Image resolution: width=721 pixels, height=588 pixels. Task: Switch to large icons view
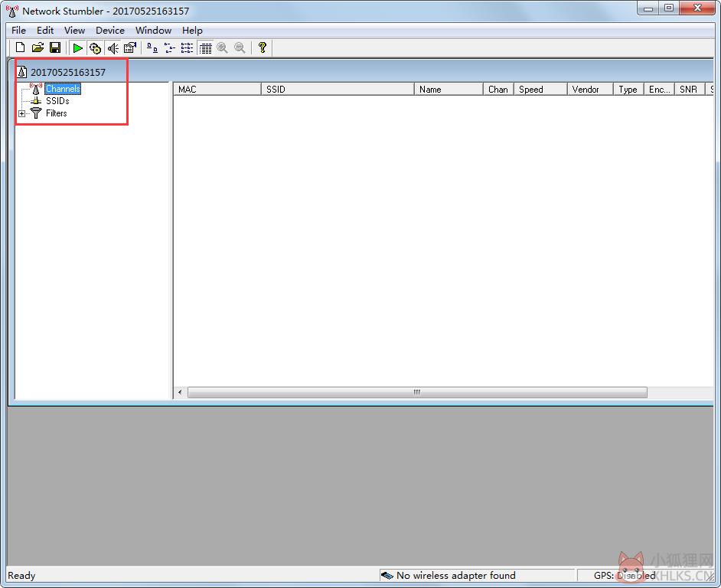point(152,47)
